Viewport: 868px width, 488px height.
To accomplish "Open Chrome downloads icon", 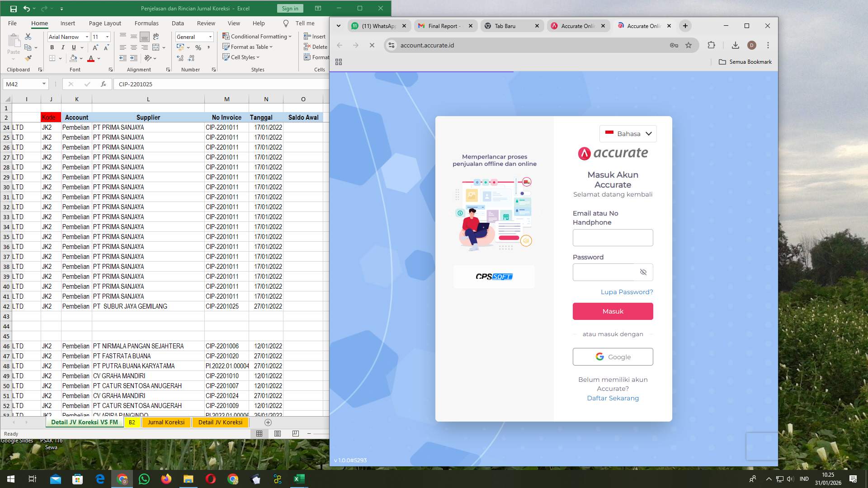I will click(736, 45).
